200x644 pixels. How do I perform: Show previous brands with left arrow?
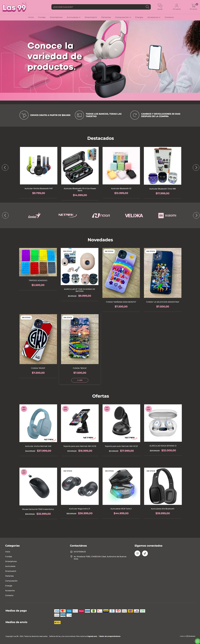click(5, 215)
